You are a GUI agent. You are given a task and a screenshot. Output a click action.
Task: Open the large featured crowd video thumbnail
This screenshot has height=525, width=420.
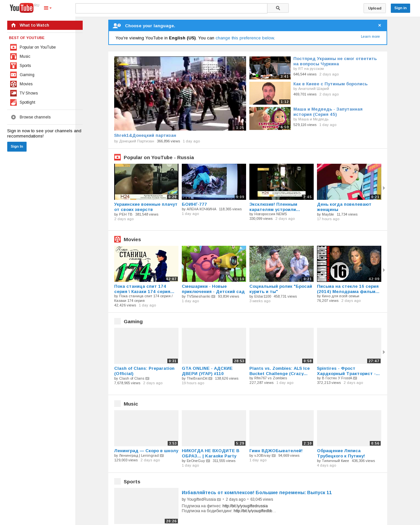click(180, 94)
